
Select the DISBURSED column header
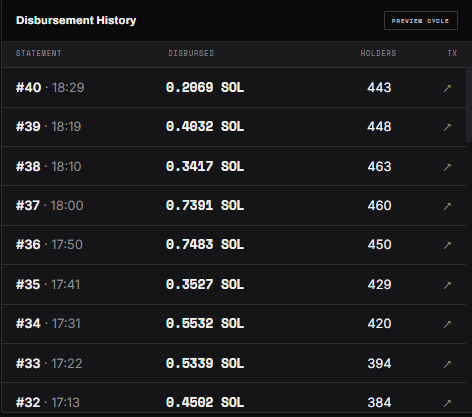tap(191, 53)
